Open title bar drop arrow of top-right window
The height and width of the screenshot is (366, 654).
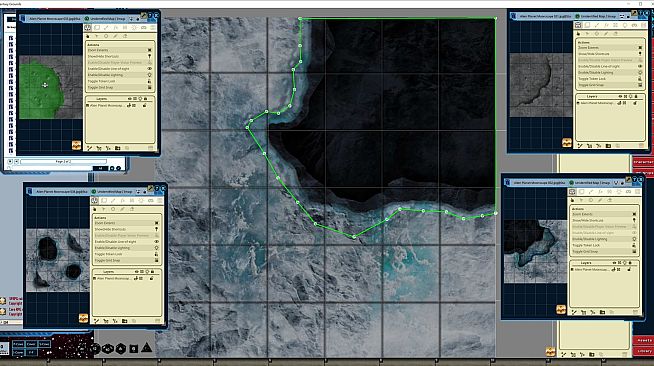pos(622,16)
